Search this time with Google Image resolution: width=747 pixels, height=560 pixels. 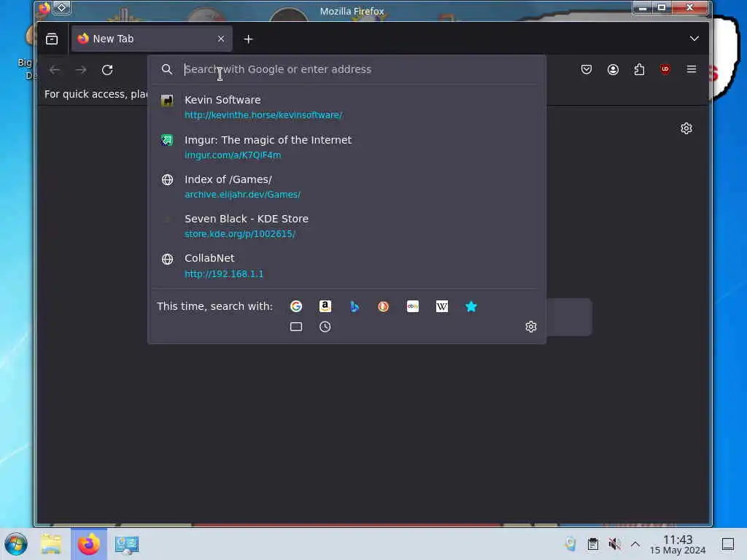tap(296, 307)
